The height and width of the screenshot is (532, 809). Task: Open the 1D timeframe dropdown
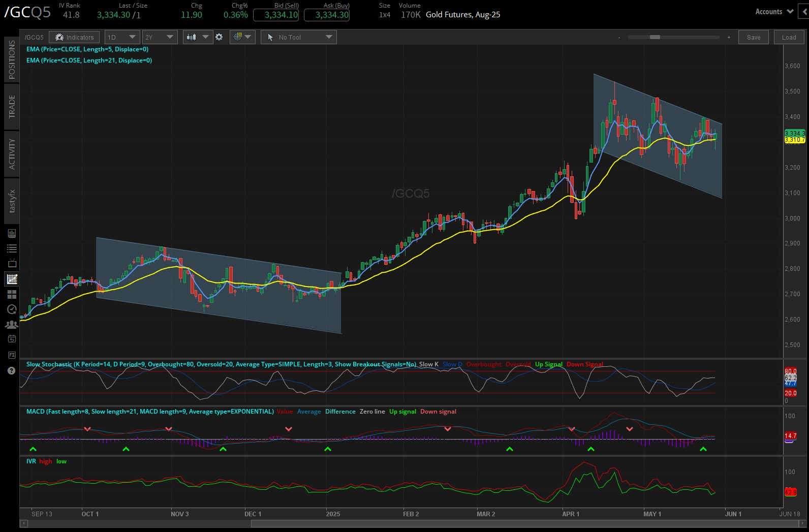coord(122,37)
